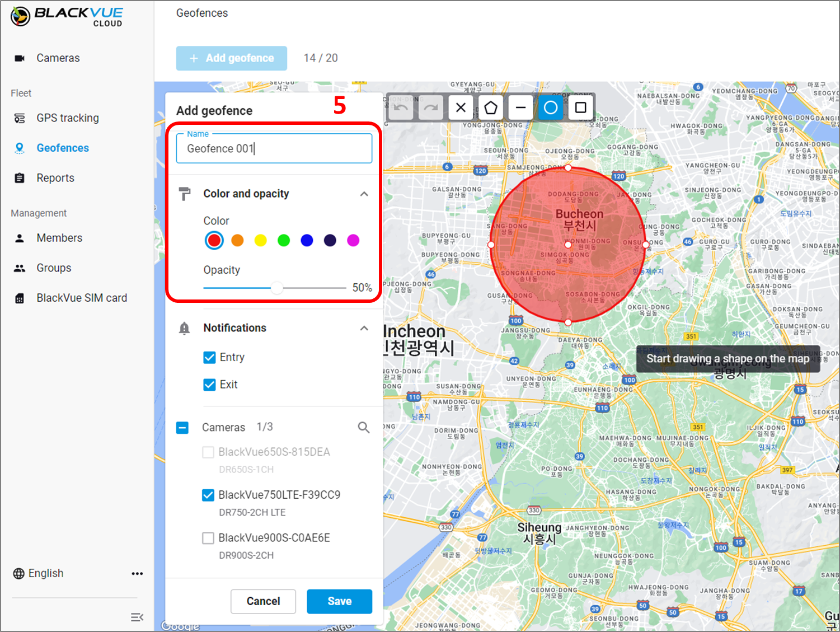Save the geofence
The image size is (840, 632).
click(x=340, y=601)
